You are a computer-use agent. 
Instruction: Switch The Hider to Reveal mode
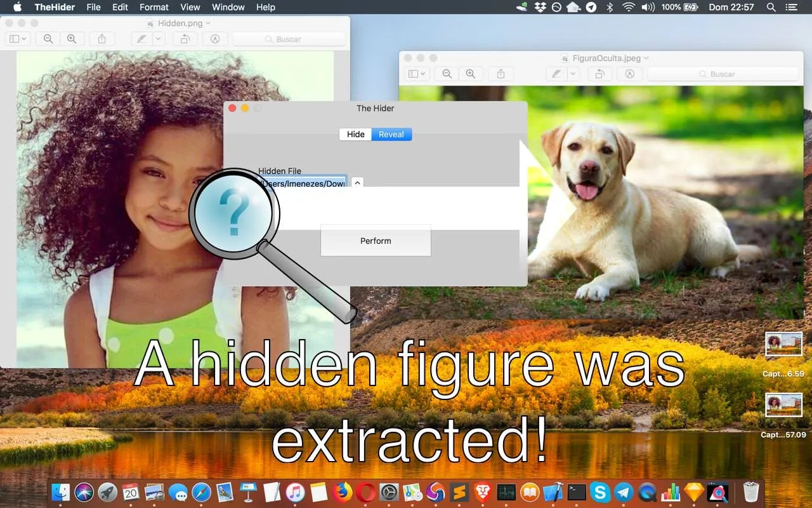[x=391, y=134]
